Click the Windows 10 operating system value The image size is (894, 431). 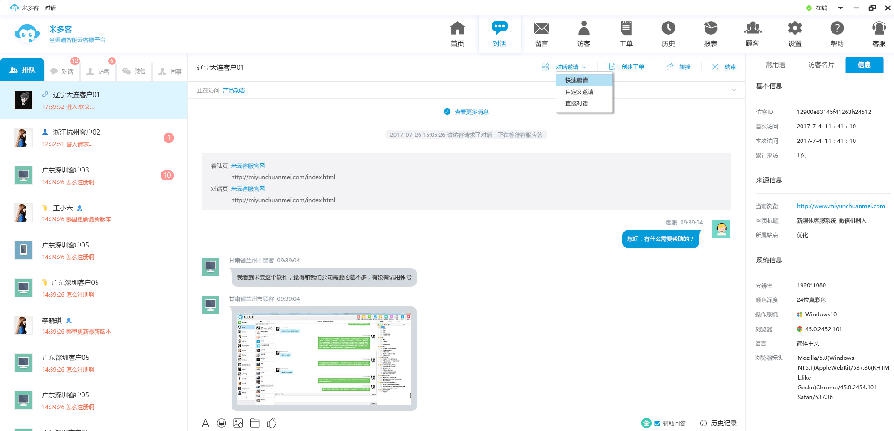[x=819, y=314]
